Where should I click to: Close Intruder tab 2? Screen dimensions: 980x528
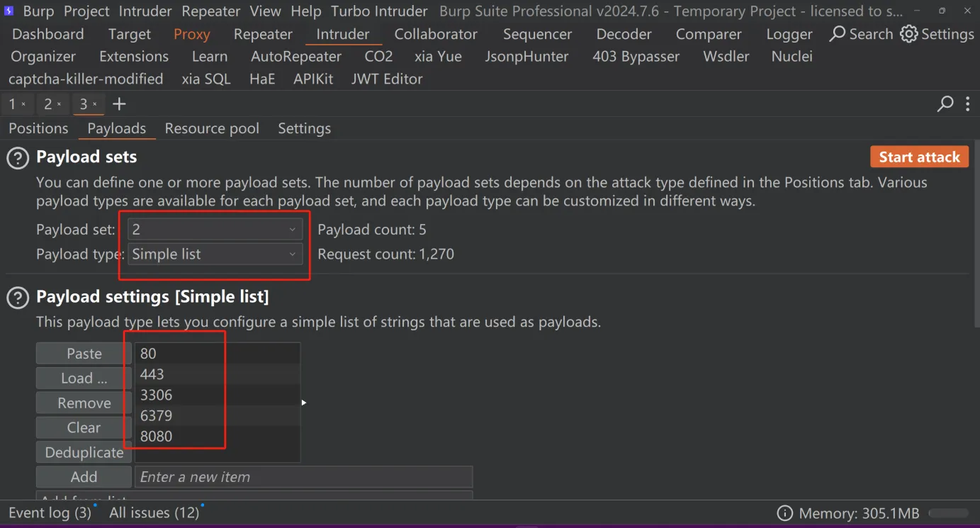[59, 104]
